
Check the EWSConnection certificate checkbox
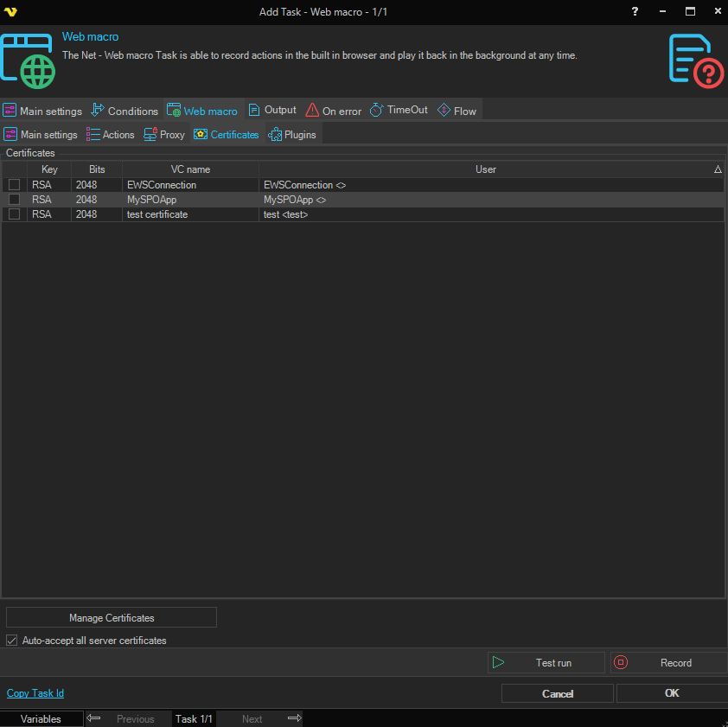15,185
